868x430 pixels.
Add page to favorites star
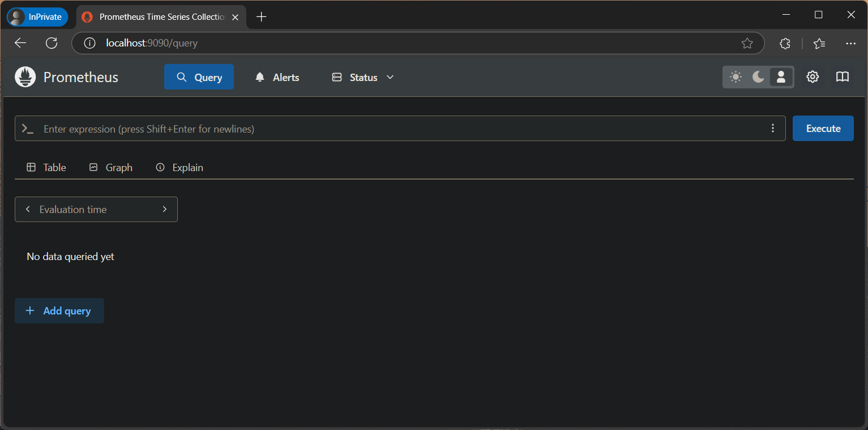coord(747,43)
